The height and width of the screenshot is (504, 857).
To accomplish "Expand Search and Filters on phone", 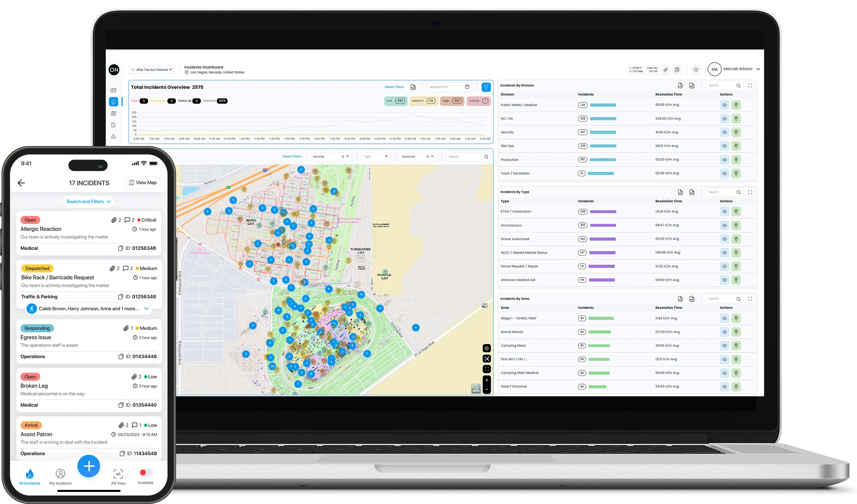I will (88, 202).
